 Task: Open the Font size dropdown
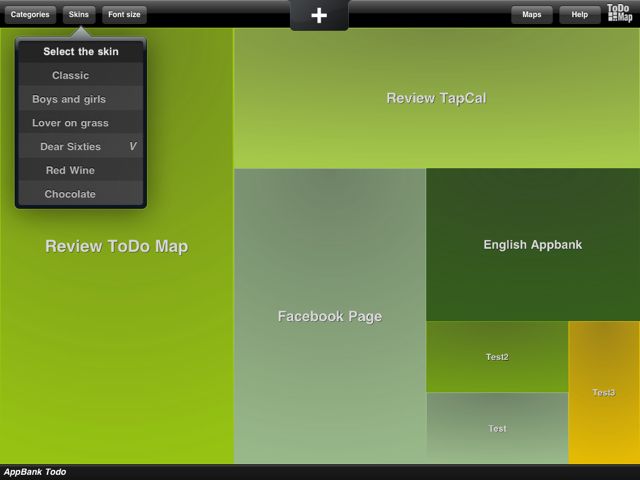click(124, 15)
